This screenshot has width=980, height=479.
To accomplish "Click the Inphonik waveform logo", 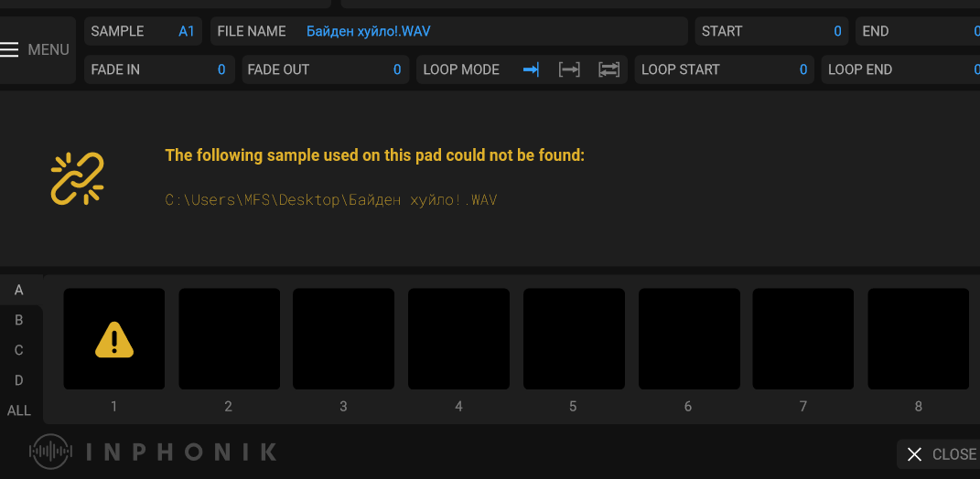I will click(50, 452).
